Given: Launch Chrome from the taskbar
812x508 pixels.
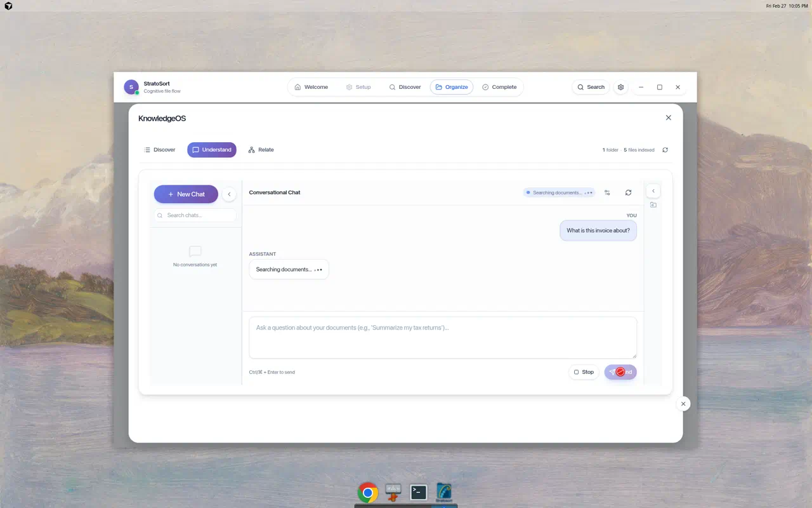Looking at the screenshot, I should [x=367, y=491].
